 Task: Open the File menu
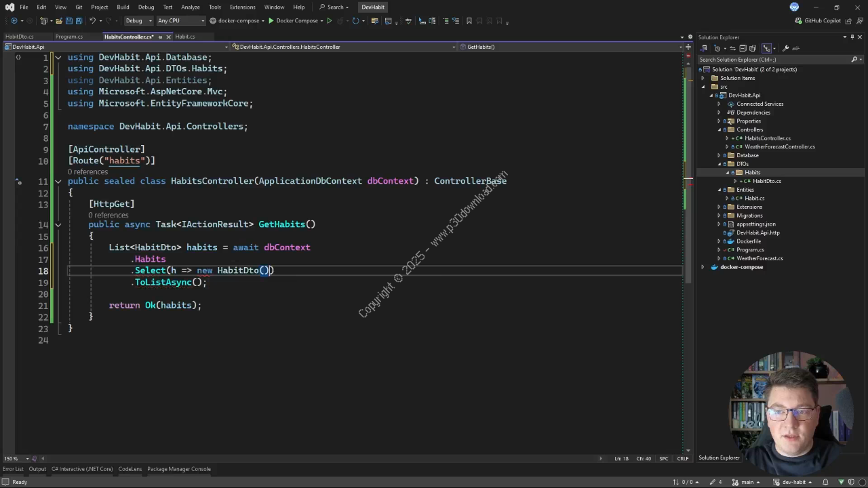24,7
